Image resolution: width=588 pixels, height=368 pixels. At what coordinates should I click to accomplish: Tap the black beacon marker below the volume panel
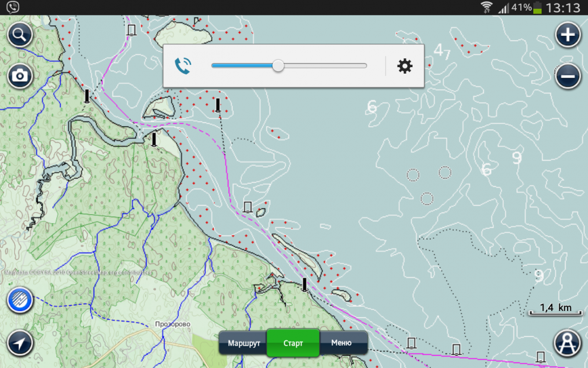point(218,105)
